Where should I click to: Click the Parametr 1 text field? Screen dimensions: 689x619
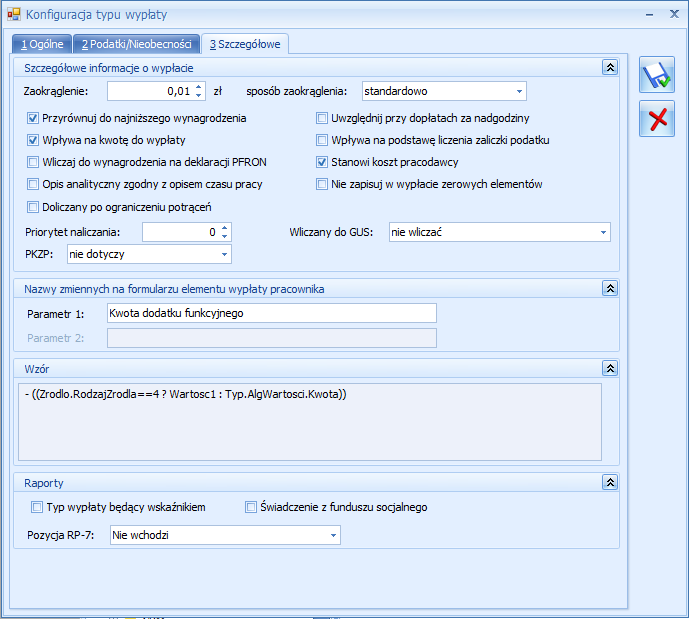click(x=272, y=313)
